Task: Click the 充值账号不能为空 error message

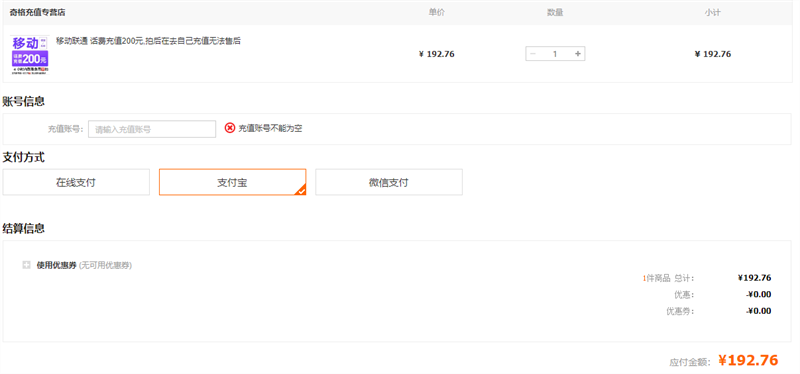Action: [x=270, y=128]
